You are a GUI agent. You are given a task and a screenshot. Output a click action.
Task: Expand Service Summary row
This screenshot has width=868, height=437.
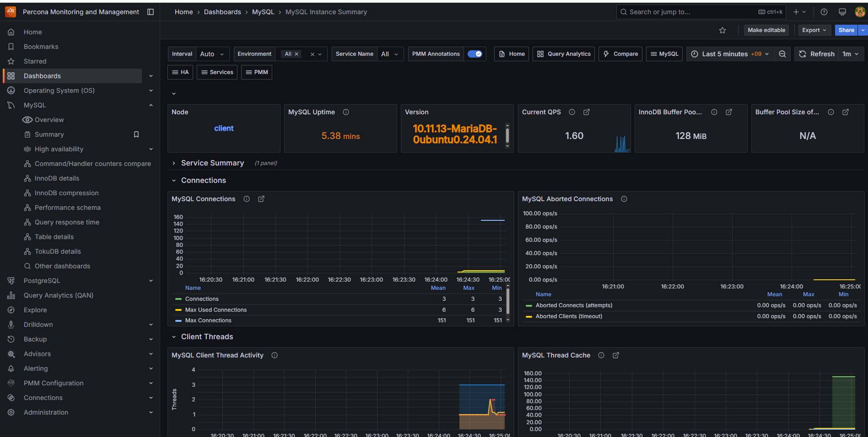[x=212, y=163]
